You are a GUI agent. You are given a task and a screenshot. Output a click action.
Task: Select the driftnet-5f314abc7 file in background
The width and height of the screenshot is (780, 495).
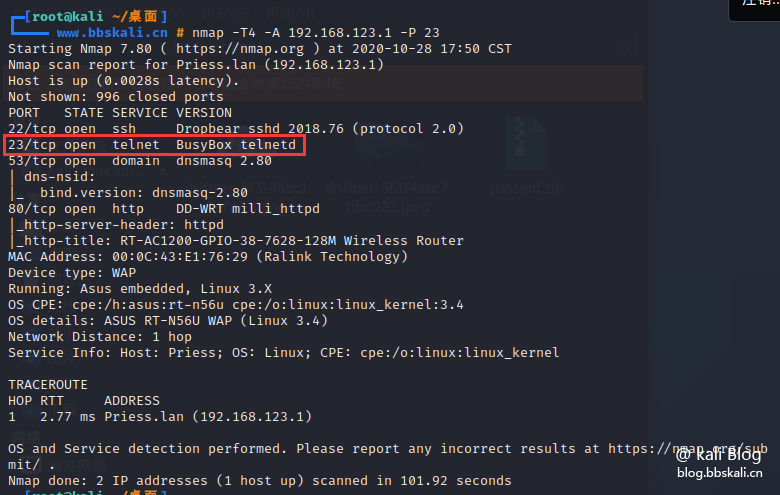pyautogui.click(x=387, y=188)
